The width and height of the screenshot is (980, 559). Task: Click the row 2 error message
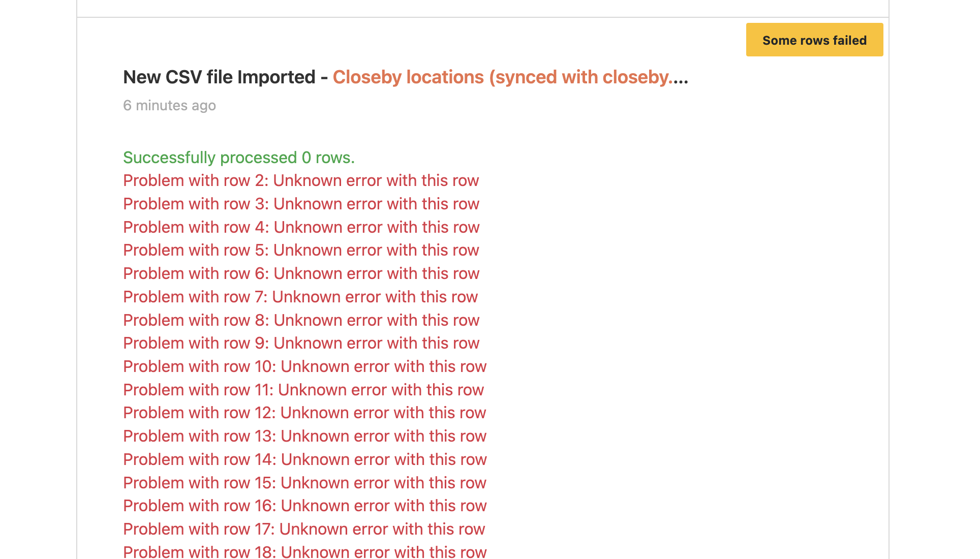tap(301, 180)
